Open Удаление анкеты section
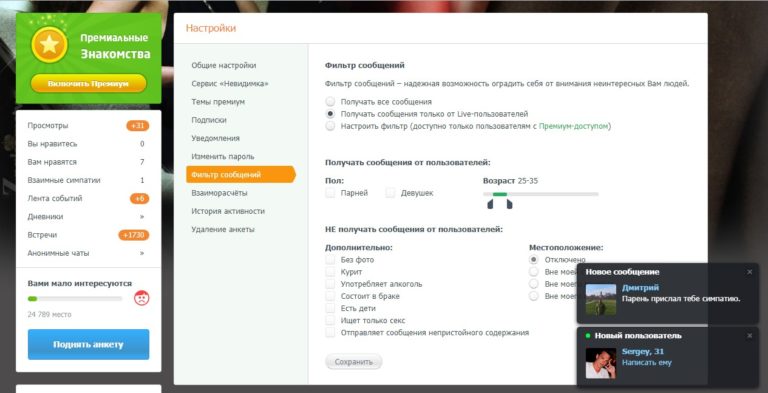This screenshot has height=393, width=768. pyautogui.click(x=223, y=229)
